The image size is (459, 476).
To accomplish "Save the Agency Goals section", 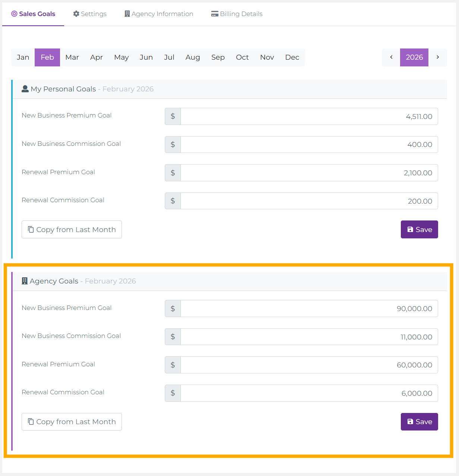I will click(419, 422).
